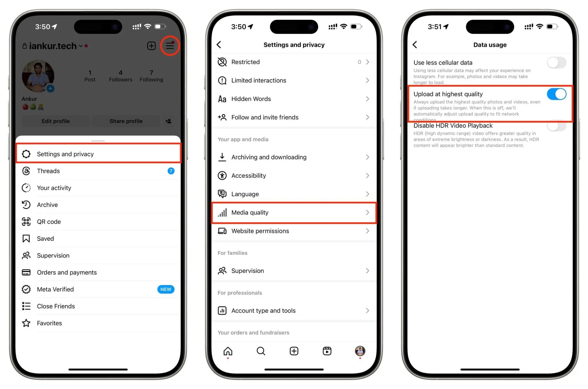Expand the Media quality section
Viewport: 588px width, 389px height.
294,212
